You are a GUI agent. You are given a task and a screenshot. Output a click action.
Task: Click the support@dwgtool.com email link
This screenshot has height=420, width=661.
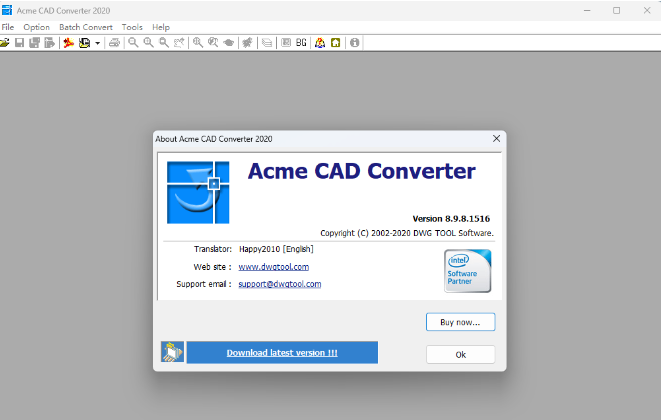click(x=279, y=284)
